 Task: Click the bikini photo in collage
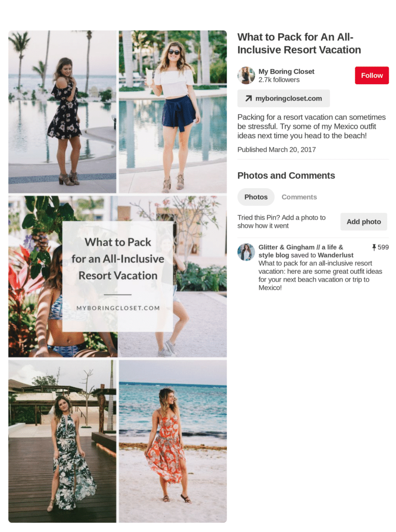(x=35, y=276)
